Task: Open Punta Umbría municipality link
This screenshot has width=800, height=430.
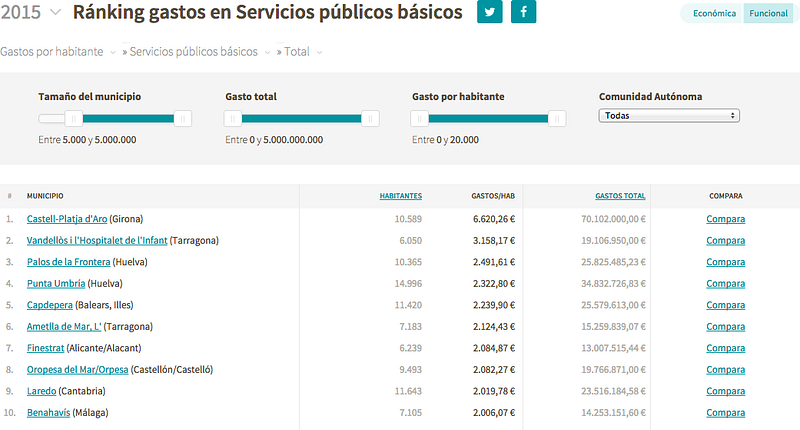Action: point(56,283)
